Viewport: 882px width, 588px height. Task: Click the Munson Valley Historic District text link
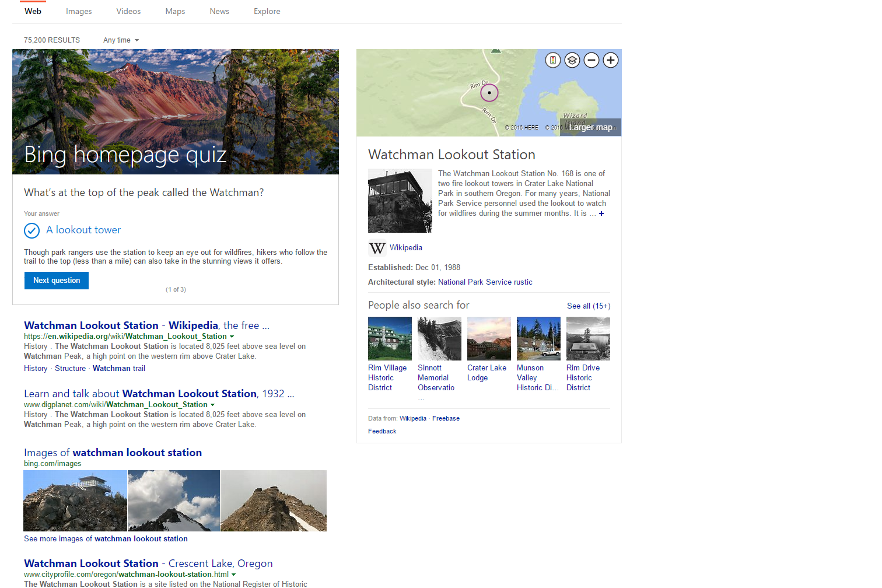537,378
